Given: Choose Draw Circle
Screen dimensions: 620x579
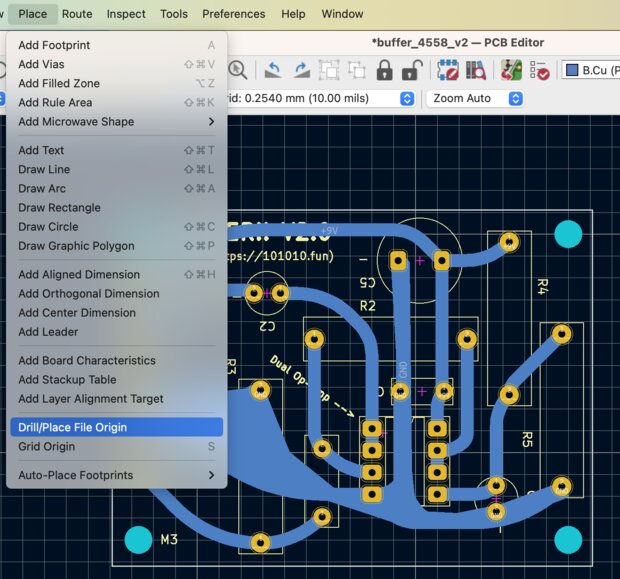Looking at the screenshot, I should [x=117, y=227].
